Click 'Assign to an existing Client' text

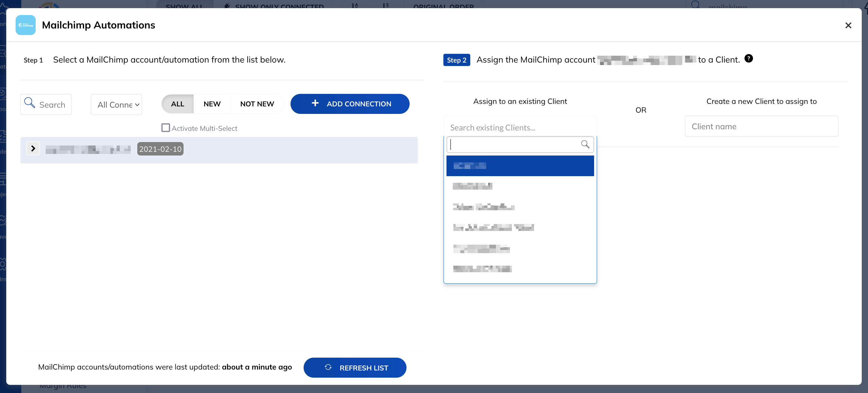click(x=520, y=101)
